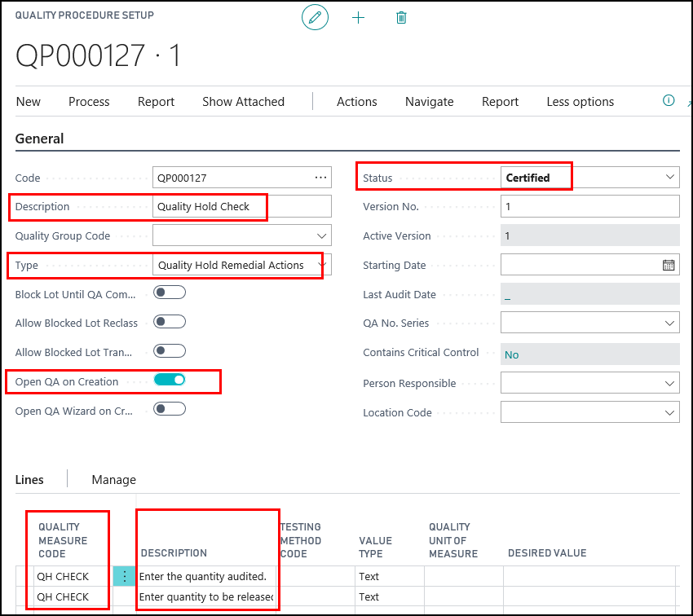Click the row options three-dot icon

[125, 576]
